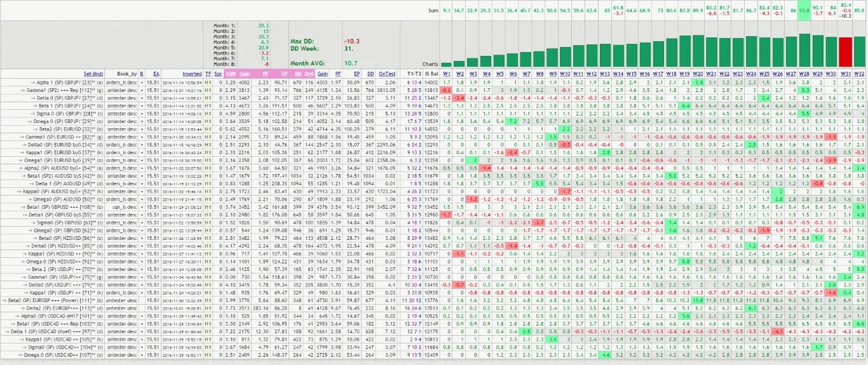Select the IS Bal value 14002
This screenshot has height=365, width=868.
(x=431, y=83)
